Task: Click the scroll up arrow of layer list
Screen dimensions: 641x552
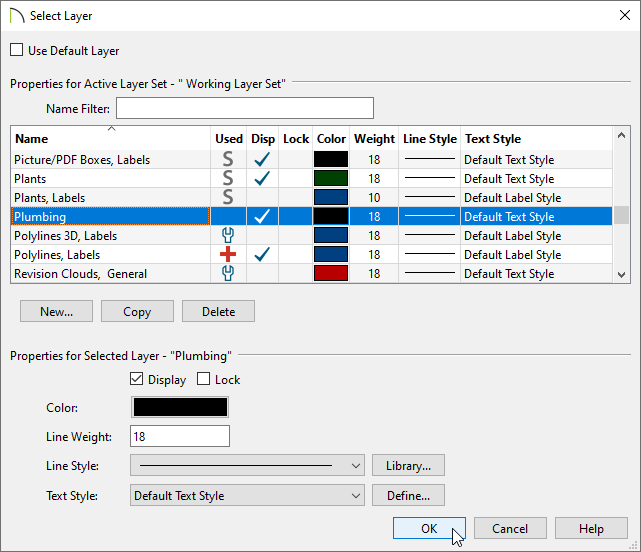Action: tap(621, 135)
